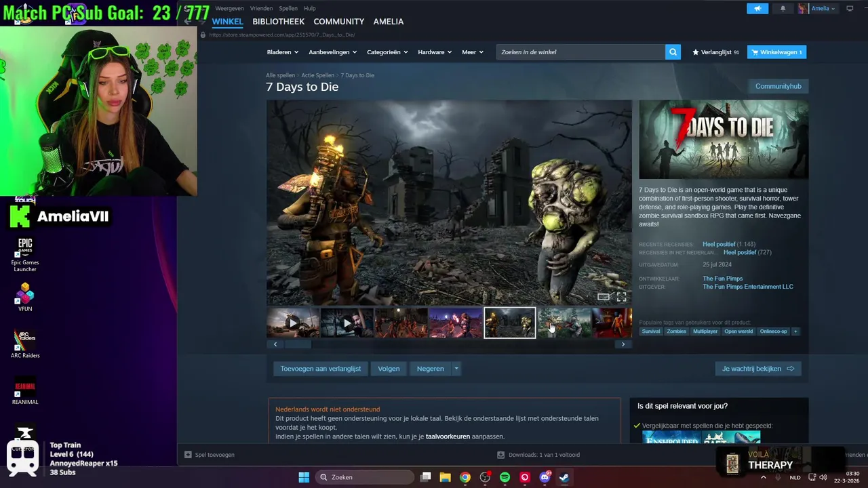The width and height of the screenshot is (868, 488).
Task: Click Spel toevoegen plus icon
Action: [189, 455]
